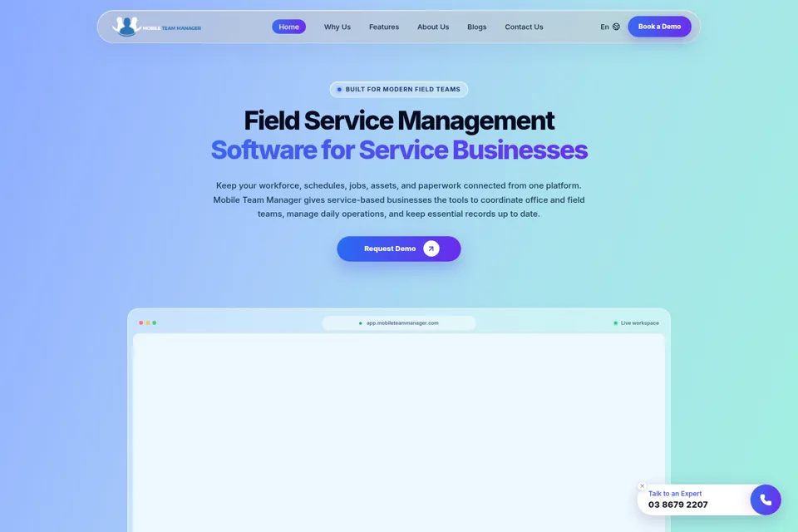Viewport: 798px width, 532px height.
Task: Close the Talk to an Expert popup
Action: 643,486
